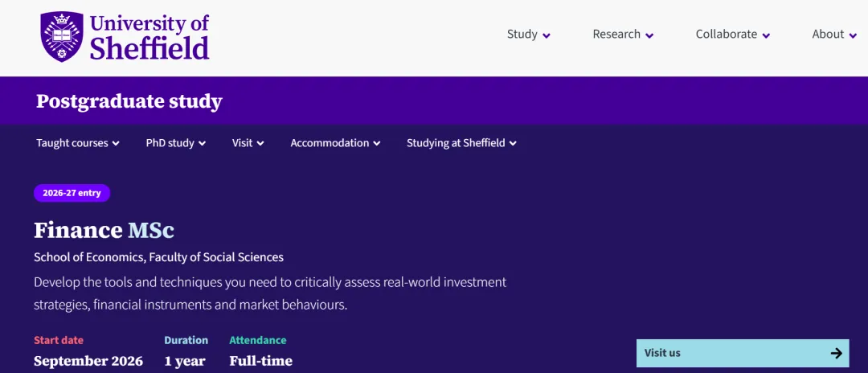Click the chevron icon next to Collaborate
Image resolution: width=868 pixels, height=373 pixels.
click(x=766, y=35)
